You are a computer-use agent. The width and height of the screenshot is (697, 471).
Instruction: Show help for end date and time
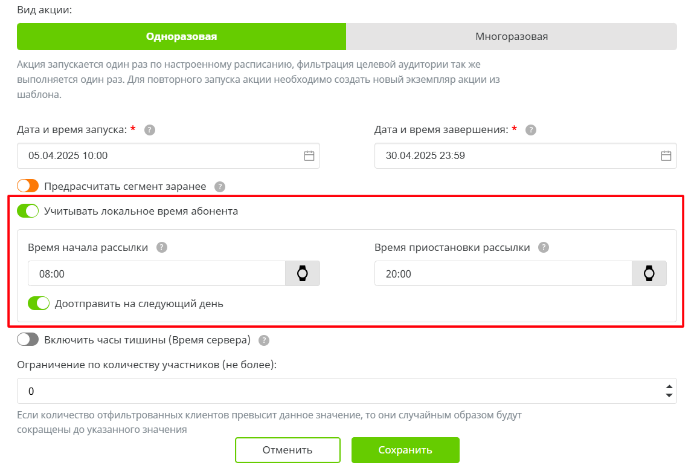pos(531,130)
